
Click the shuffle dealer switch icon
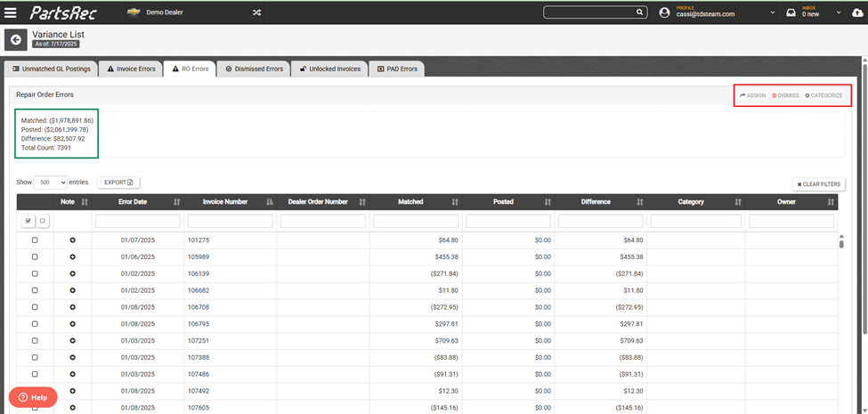click(x=257, y=12)
